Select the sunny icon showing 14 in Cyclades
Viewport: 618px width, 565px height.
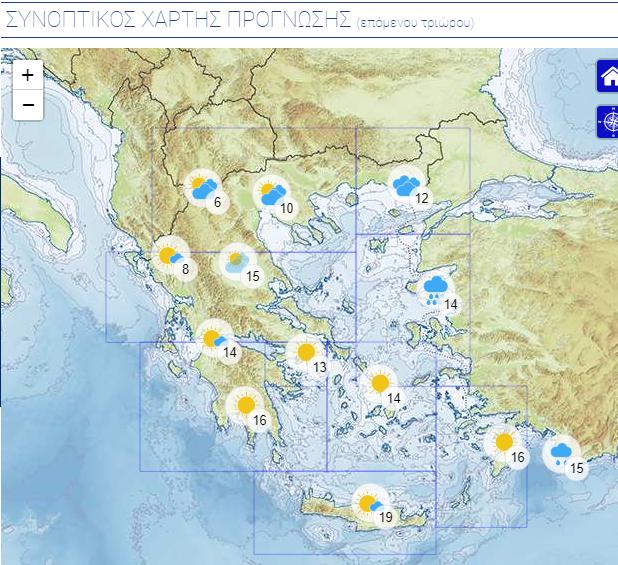[380, 383]
